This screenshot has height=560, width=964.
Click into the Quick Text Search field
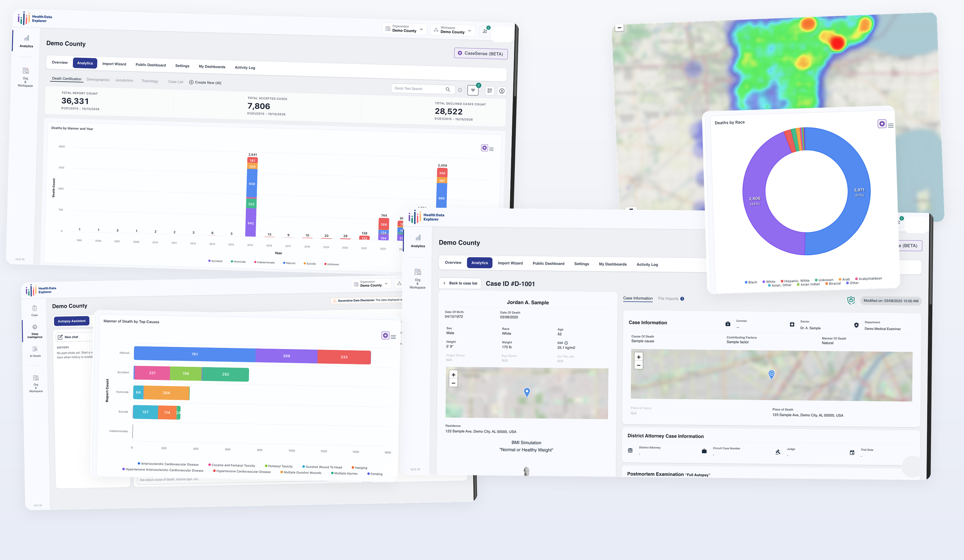pos(423,89)
